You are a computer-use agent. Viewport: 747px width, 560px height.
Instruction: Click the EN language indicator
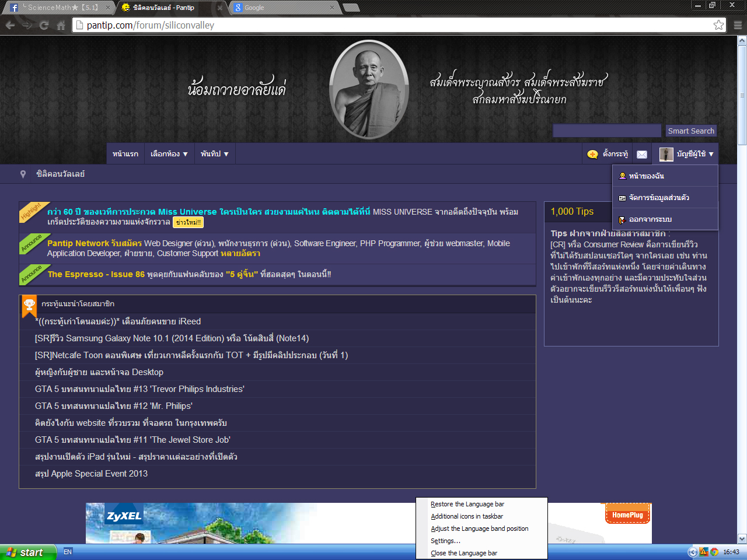point(68,552)
